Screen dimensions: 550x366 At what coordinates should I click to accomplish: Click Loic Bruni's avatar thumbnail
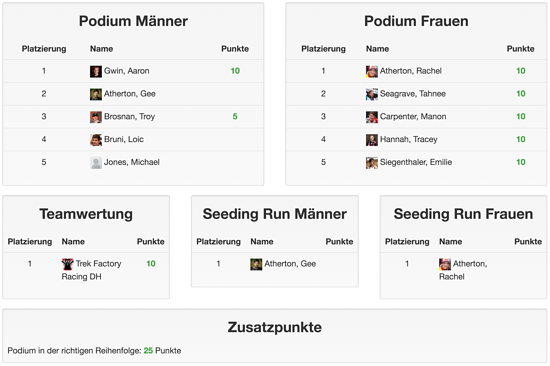pyautogui.click(x=96, y=140)
